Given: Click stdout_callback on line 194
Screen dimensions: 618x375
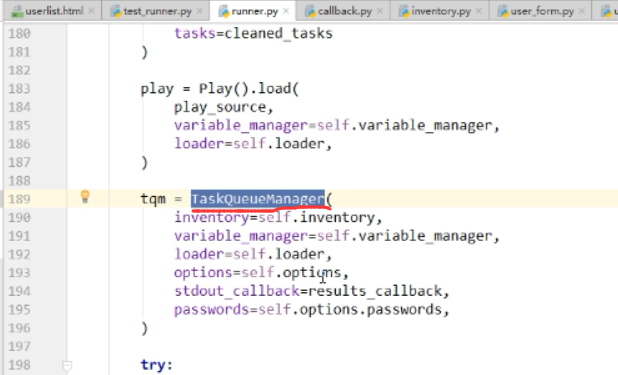Looking at the screenshot, I should click(237, 291).
